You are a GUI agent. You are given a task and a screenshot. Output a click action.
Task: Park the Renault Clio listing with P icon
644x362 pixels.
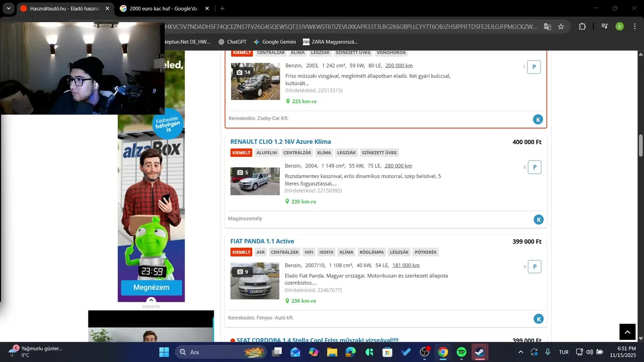pos(534,167)
